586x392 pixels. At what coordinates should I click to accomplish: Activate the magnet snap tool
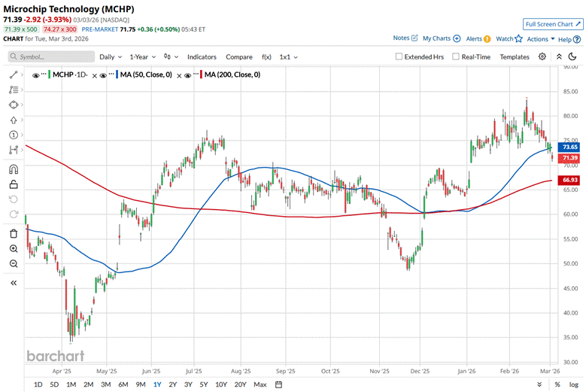click(14, 169)
